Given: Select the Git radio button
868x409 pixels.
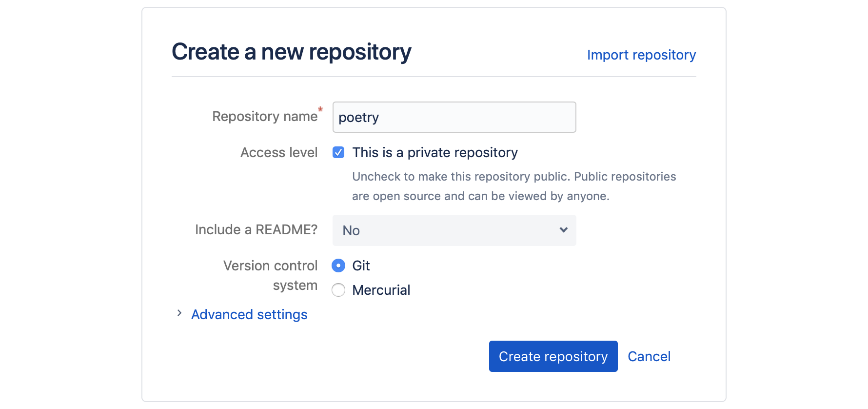Looking at the screenshot, I should (x=338, y=266).
